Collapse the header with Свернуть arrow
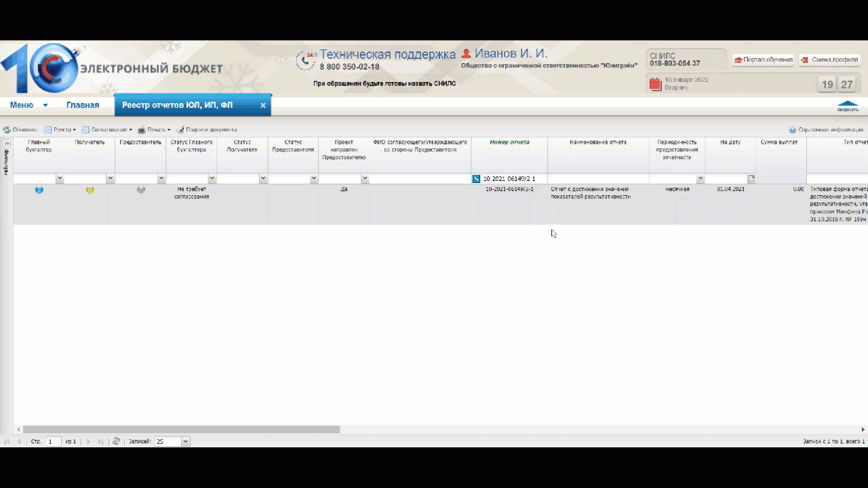This screenshot has height=488, width=868. point(848,106)
